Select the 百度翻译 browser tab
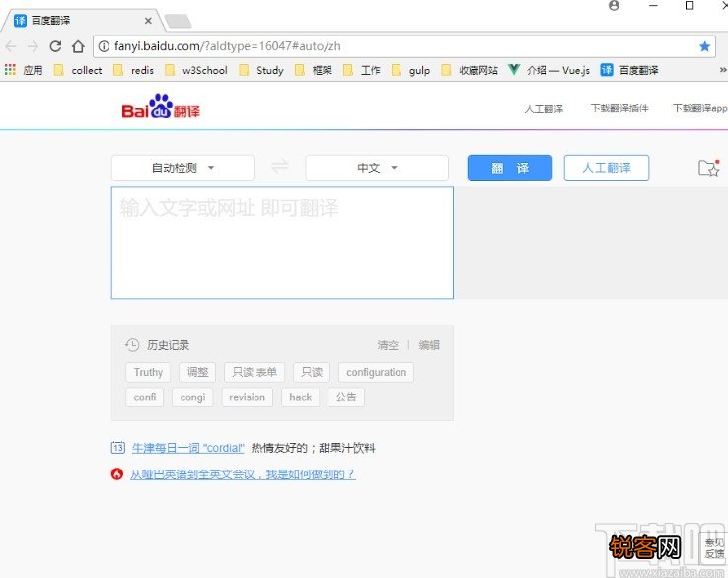The width and height of the screenshot is (728, 578). pos(83,21)
